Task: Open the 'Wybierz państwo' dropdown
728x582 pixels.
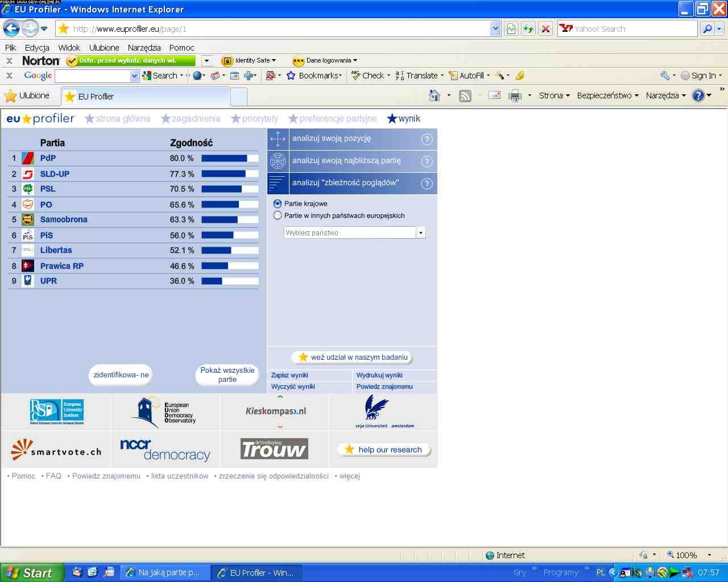Action: point(421,233)
